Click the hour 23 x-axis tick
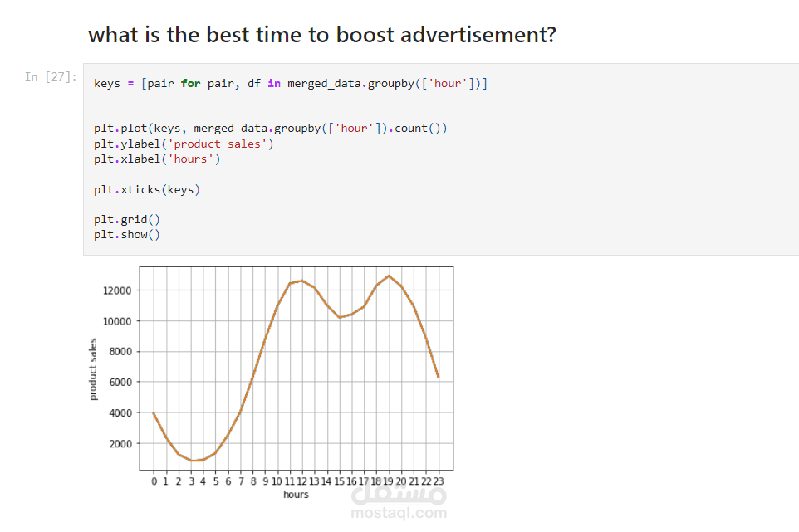 point(438,481)
